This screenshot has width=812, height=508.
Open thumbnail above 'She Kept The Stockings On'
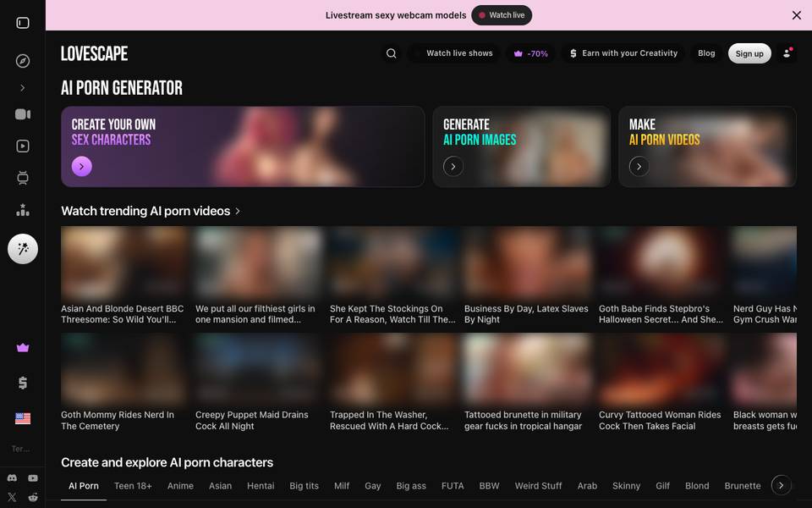[393, 262]
